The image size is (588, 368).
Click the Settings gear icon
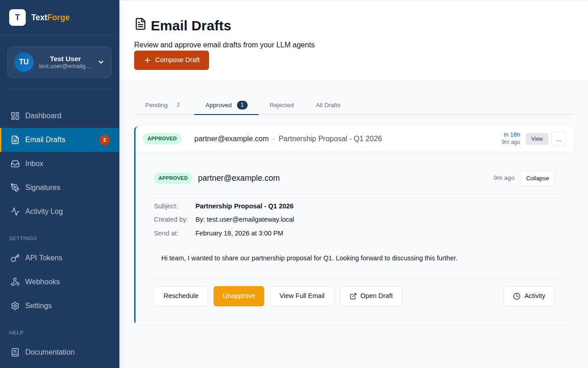pyautogui.click(x=15, y=306)
